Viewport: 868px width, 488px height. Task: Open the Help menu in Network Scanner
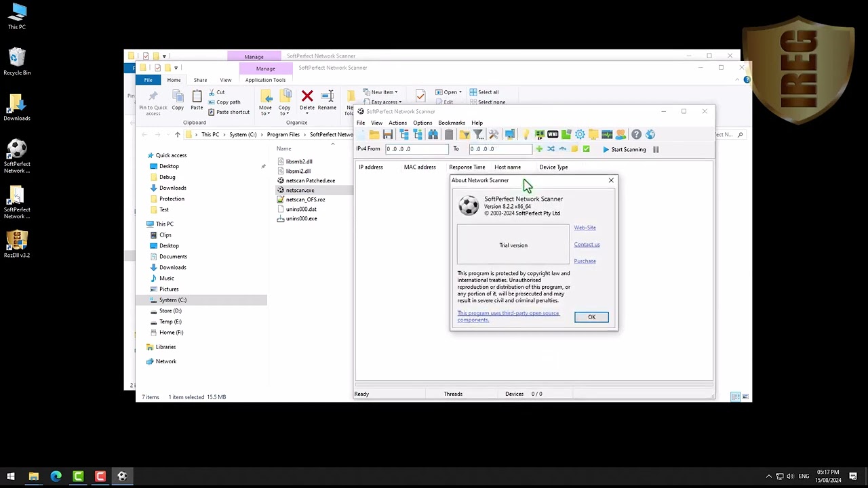pyautogui.click(x=477, y=123)
